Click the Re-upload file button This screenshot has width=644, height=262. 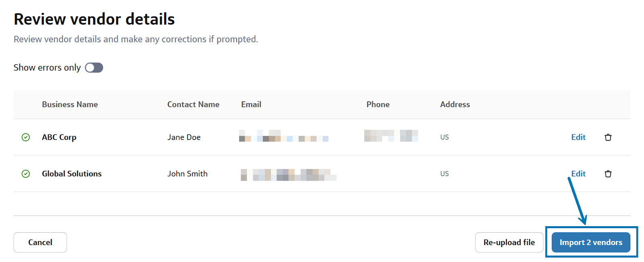tap(509, 242)
